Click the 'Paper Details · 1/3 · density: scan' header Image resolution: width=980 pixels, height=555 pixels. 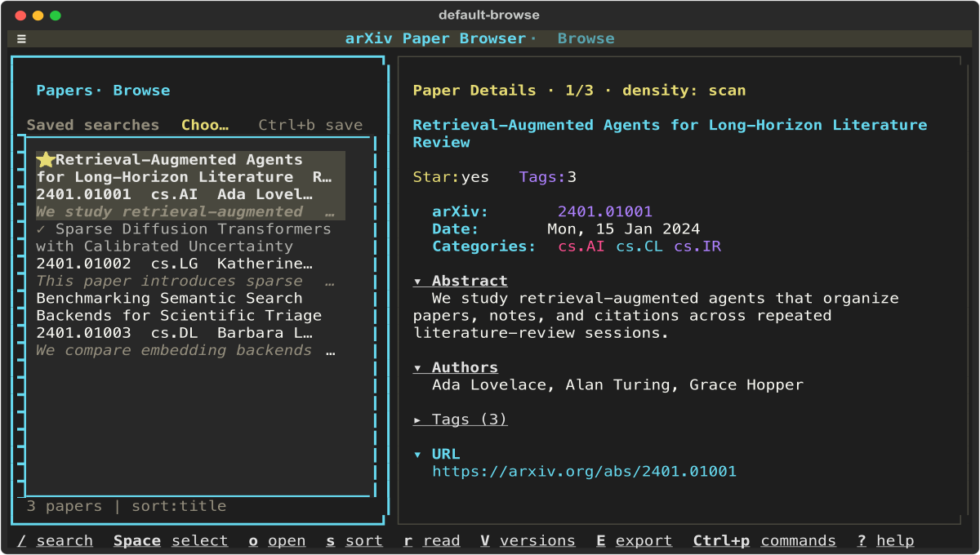click(579, 91)
